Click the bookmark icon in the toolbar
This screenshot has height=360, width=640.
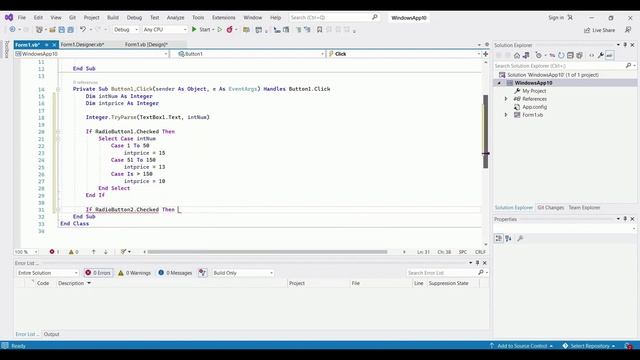320,29
